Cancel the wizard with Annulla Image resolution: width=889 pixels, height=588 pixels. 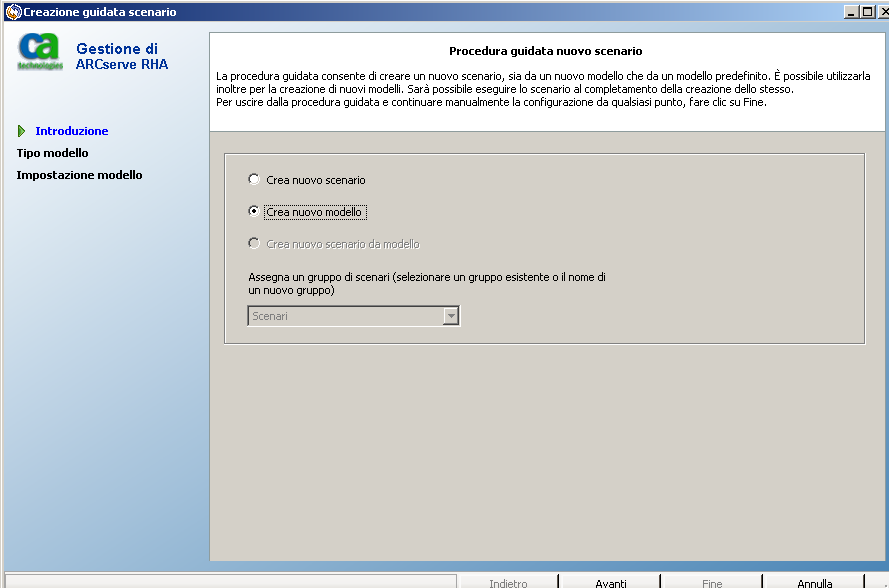(814, 582)
